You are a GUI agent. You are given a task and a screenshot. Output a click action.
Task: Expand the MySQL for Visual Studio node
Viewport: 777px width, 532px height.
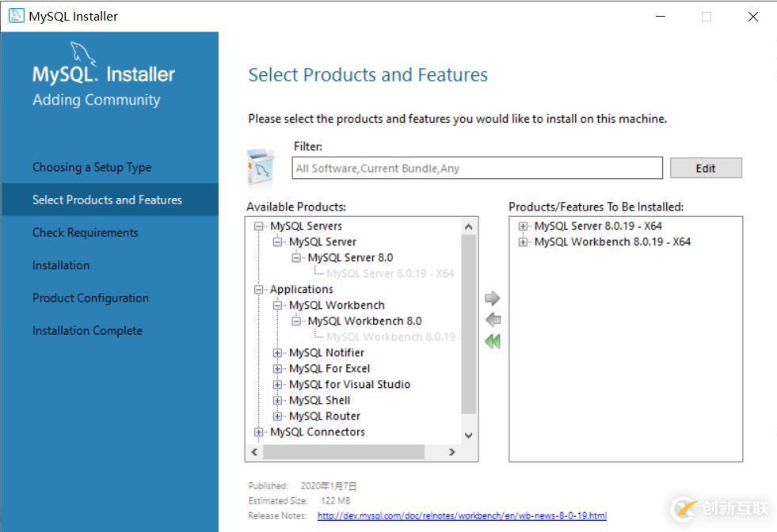pyautogui.click(x=277, y=385)
